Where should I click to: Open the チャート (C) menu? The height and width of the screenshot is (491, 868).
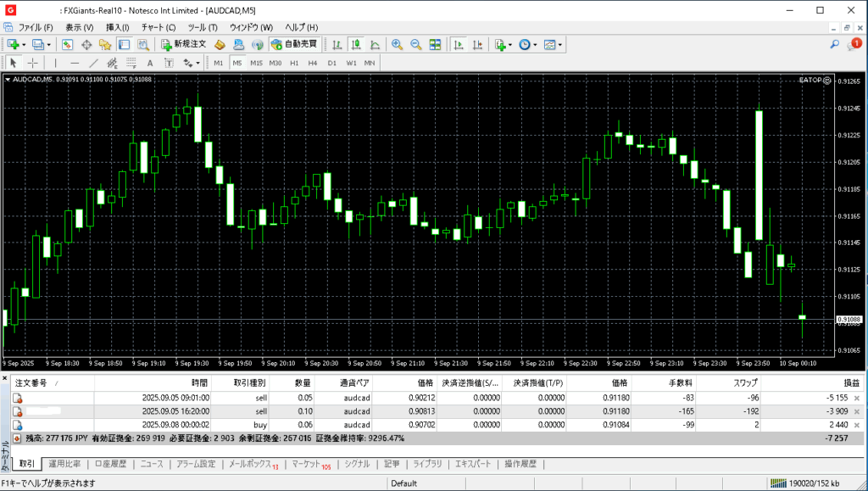point(158,27)
